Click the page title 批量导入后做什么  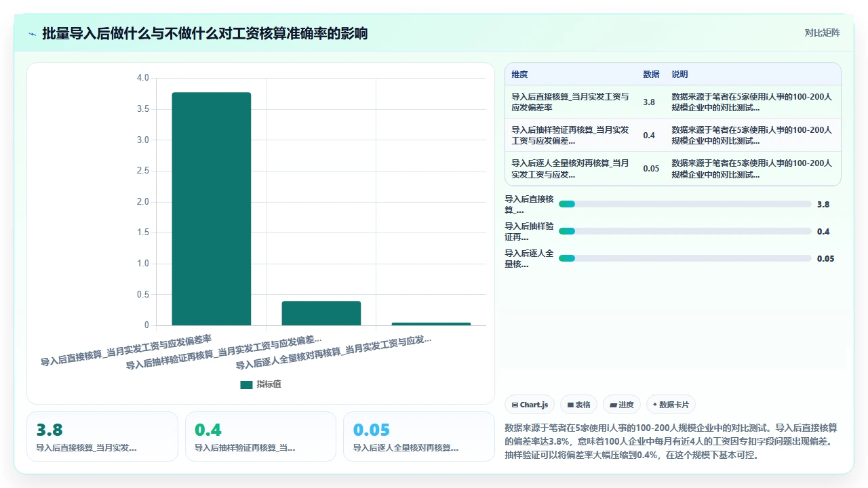coord(205,33)
